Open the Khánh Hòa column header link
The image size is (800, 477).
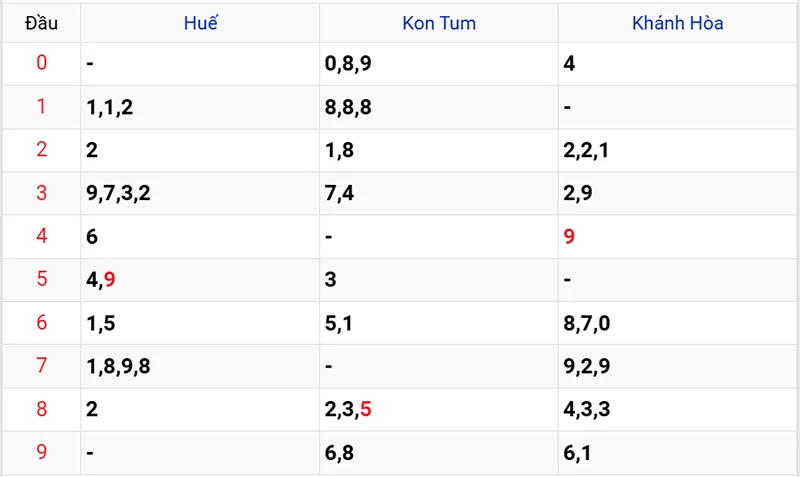click(678, 23)
